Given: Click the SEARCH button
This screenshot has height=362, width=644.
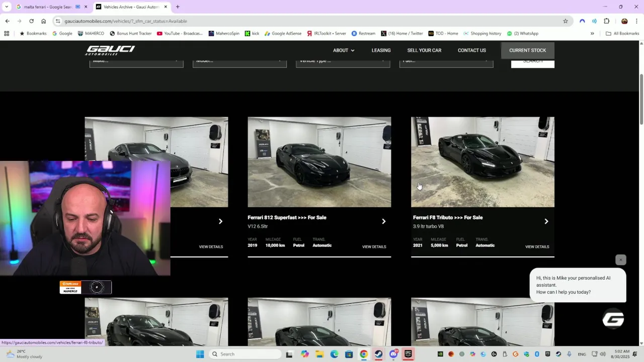Looking at the screenshot, I should tap(533, 63).
